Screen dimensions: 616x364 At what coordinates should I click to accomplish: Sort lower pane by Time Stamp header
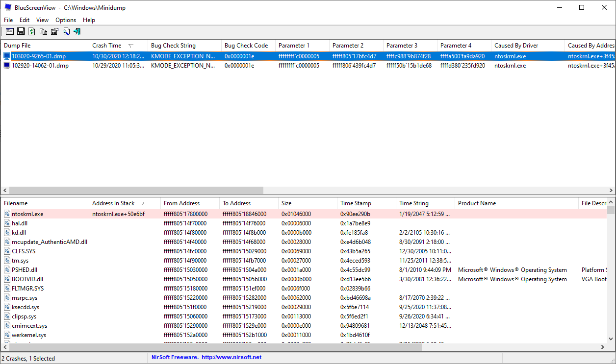367,203
